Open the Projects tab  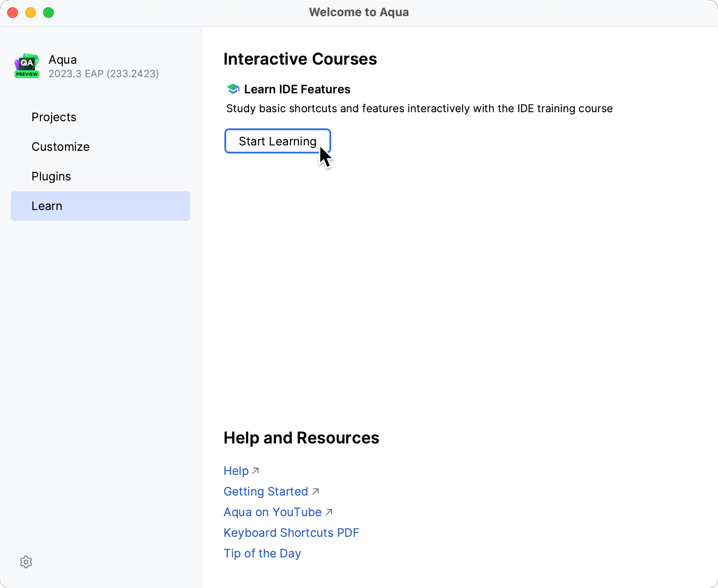coord(101,117)
